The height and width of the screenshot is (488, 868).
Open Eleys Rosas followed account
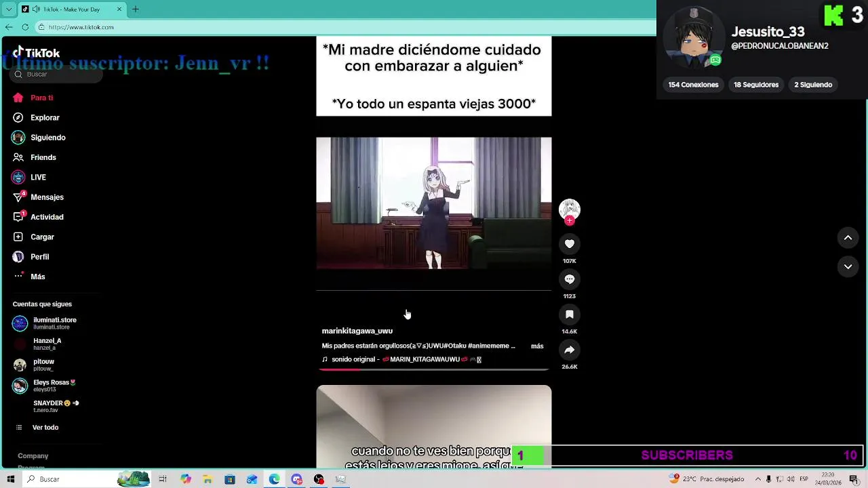pos(45,386)
